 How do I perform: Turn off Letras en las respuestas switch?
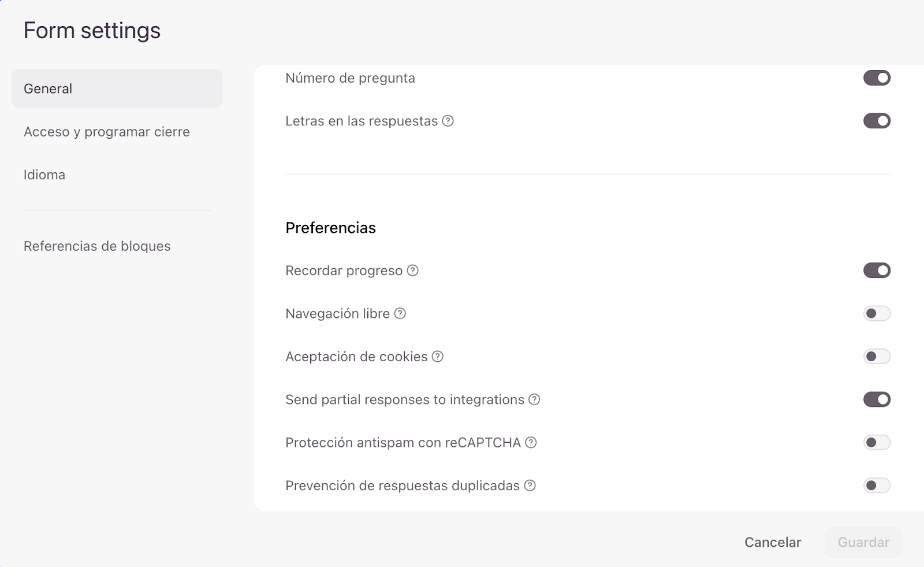point(877,121)
